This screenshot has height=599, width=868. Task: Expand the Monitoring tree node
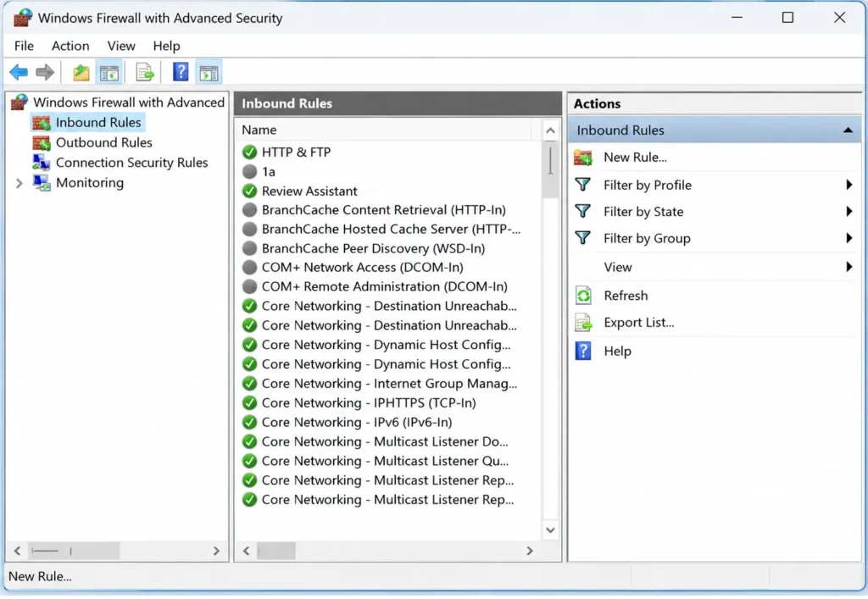point(19,183)
